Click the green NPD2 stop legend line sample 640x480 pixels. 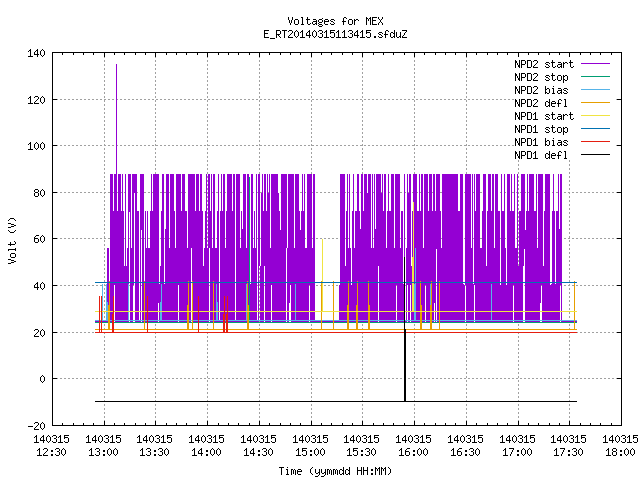pos(595,77)
